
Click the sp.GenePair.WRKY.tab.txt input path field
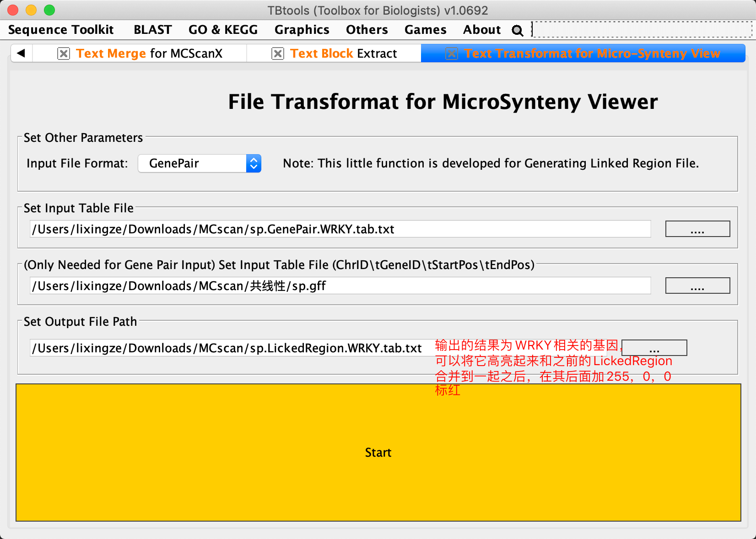pos(340,229)
